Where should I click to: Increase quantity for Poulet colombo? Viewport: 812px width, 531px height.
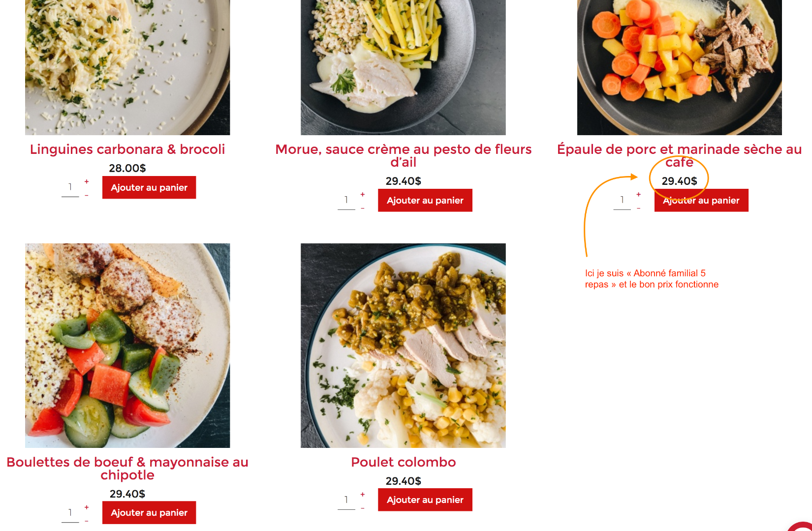tap(363, 495)
